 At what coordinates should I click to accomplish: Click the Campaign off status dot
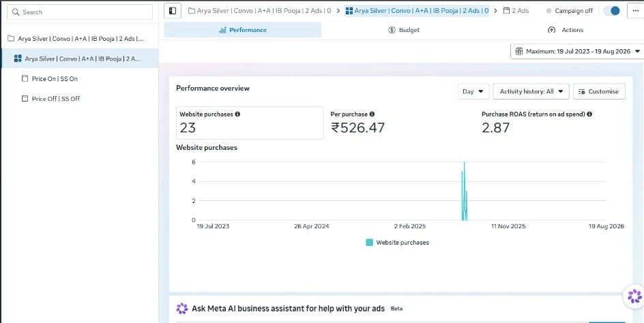click(548, 11)
